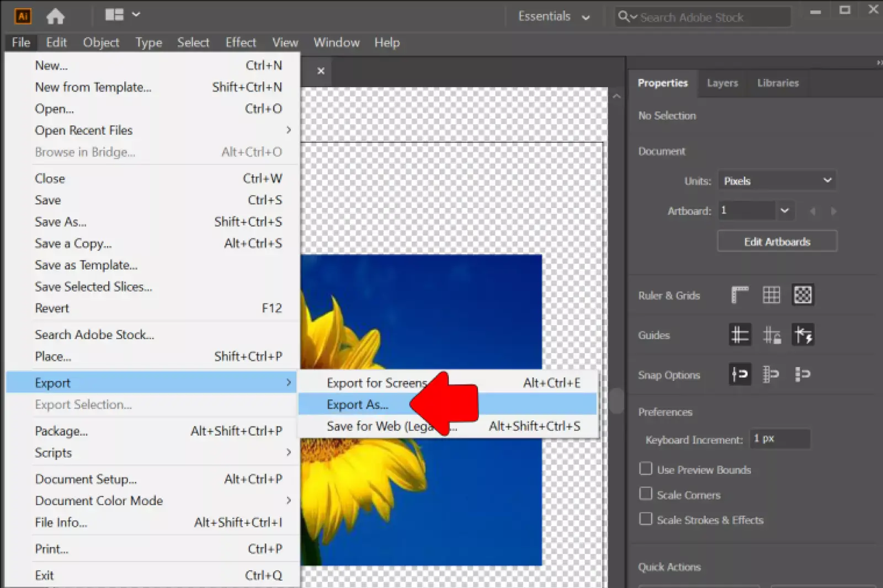The image size is (883, 588).
Task: Open arrange documents dropdown arrow
Action: coord(136,15)
